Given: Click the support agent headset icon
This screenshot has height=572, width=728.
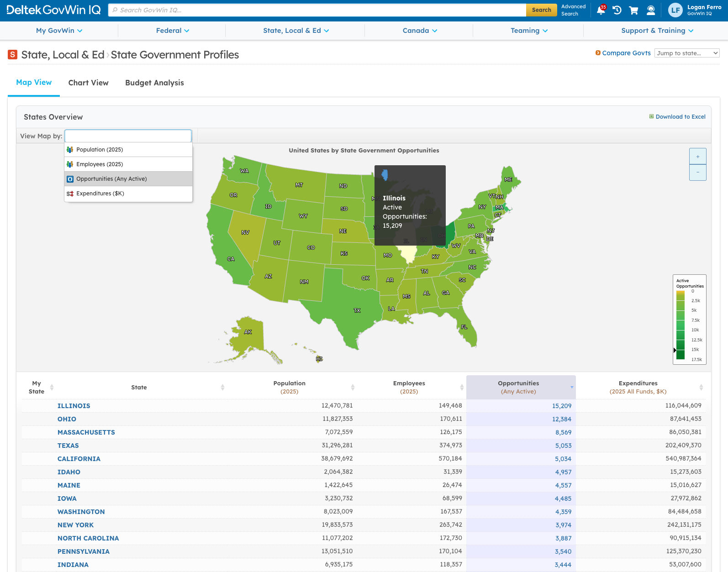Looking at the screenshot, I should (x=651, y=10).
